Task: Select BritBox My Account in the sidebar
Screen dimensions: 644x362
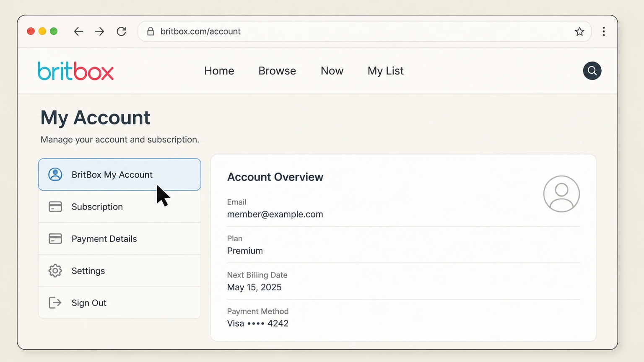Action: 119,174
